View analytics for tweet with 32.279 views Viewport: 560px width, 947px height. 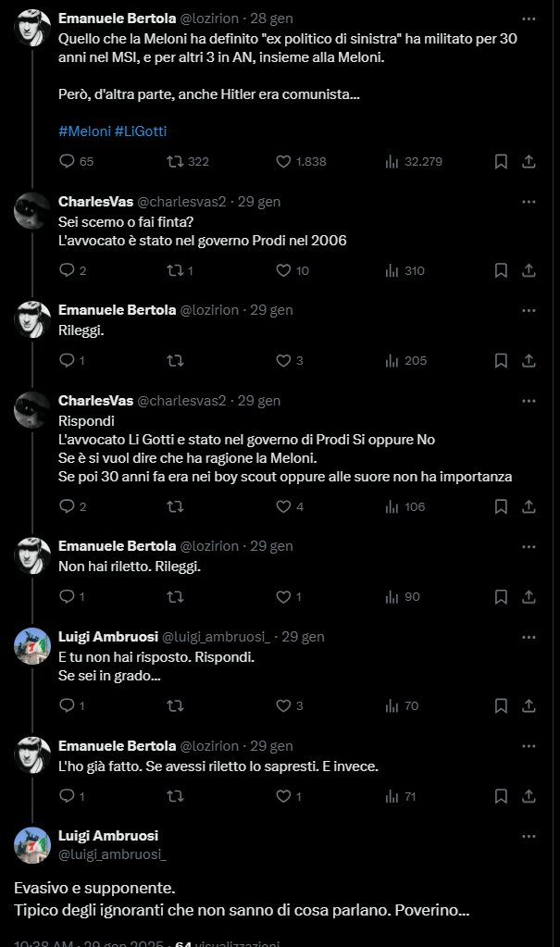point(414,161)
